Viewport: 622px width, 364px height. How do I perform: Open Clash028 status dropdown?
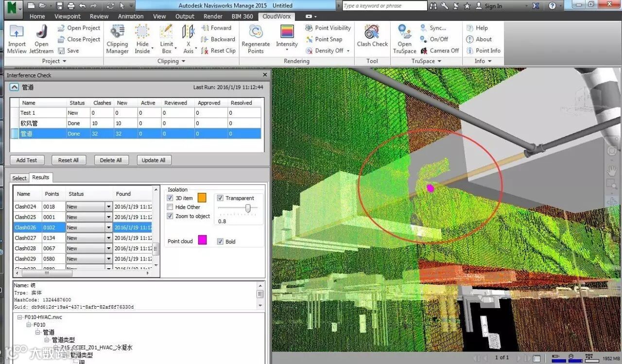coord(109,248)
